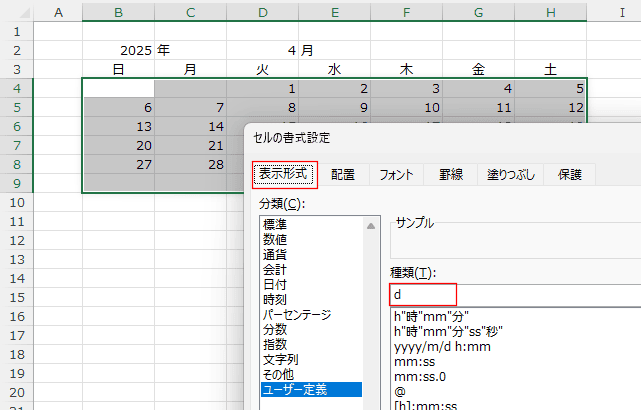Open the 塗りつぶし tab
The width and height of the screenshot is (641, 410).
511,174
